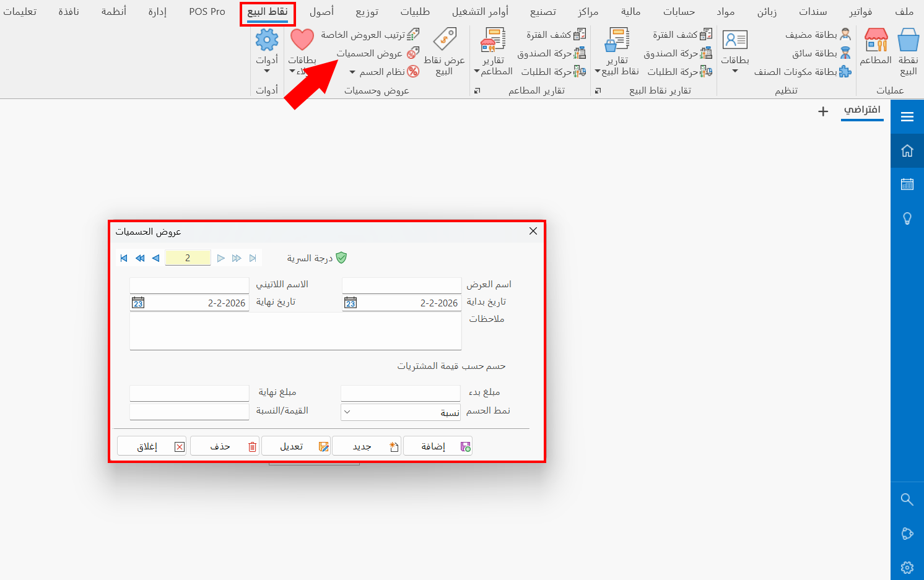The image size is (924, 580).
Task: Switch to the مالية ribbon tab
Action: tap(630, 11)
